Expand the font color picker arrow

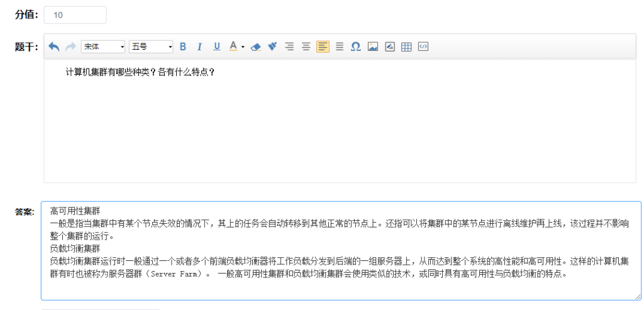pyautogui.click(x=243, y=47)
